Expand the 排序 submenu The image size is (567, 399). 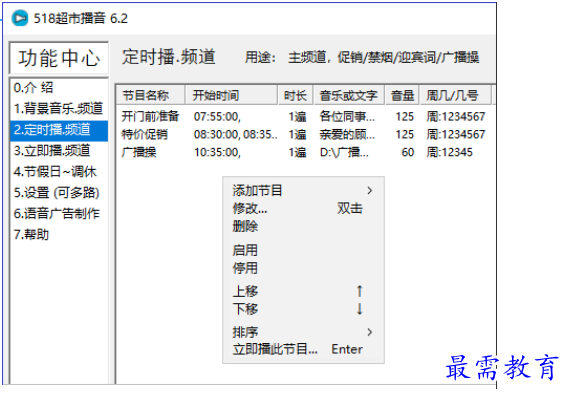303,332
